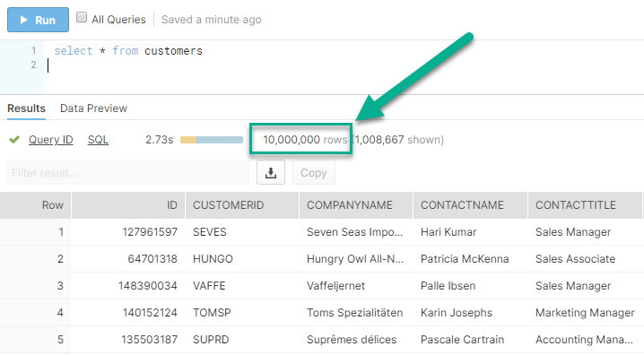Viewport: 644px width, 355px height.
Task: Select the cell with ID 135503187
Action: pos(128,340)
